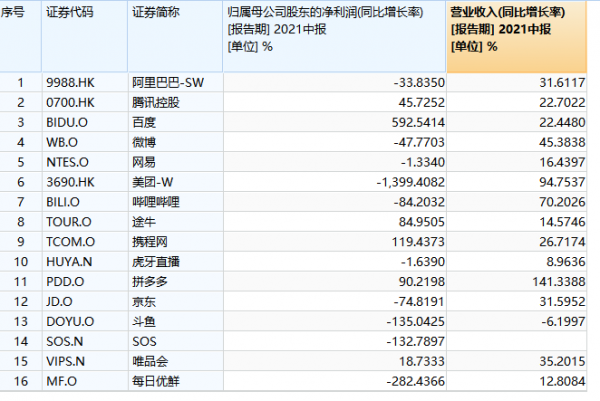Screen dimensions: 600x401
Task: Click the 途牛 name cell
Action: point(176,222)
